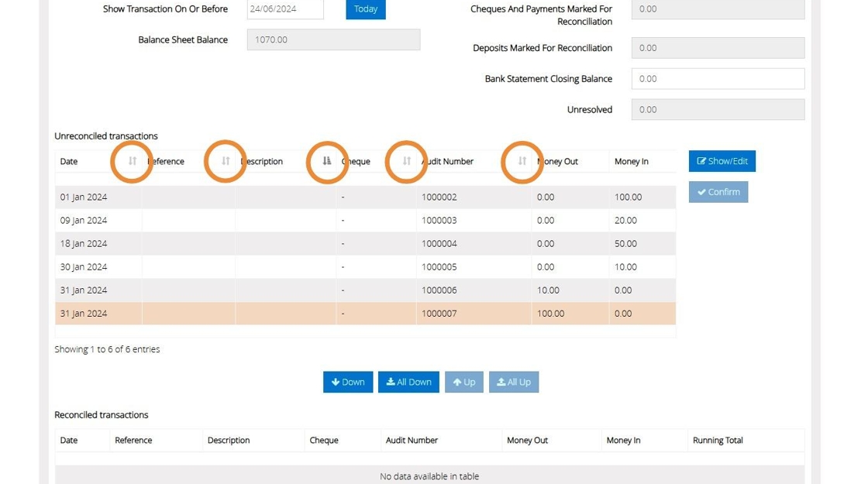Select audit number 1000006 cell
The height and width of the screenshot is (484, 868).
point(474,290)
